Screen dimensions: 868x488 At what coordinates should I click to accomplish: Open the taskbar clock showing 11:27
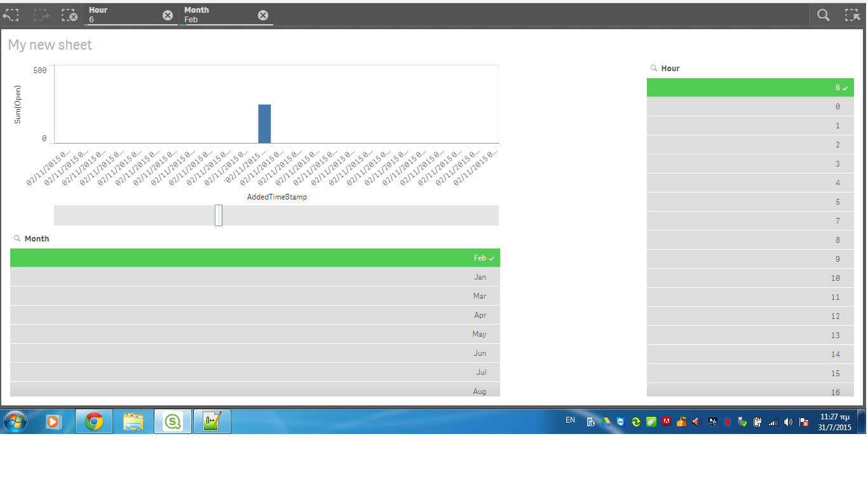[x=834, y=422]
